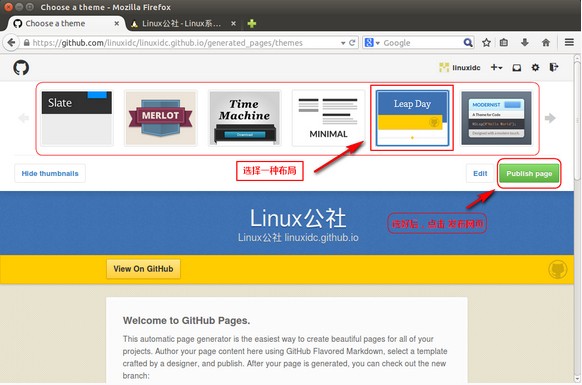Click the GitHub logo in the yellow bar
This screenshot has height=385, width=582.
558,269
